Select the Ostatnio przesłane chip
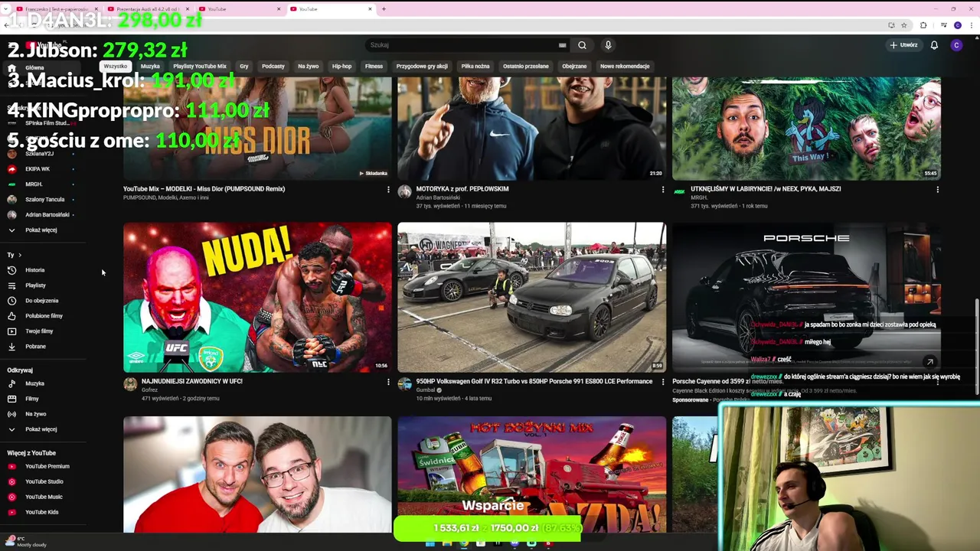Viewport: 980px width, 551px height. (x=526, y=67)
